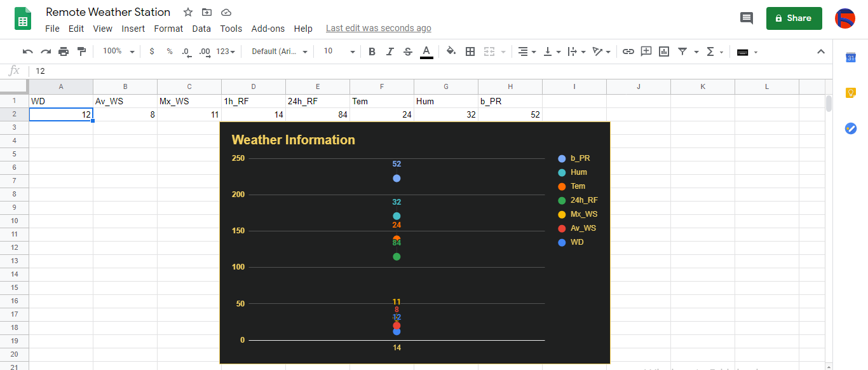Open the font size dropdown

[x=339, y=51]
